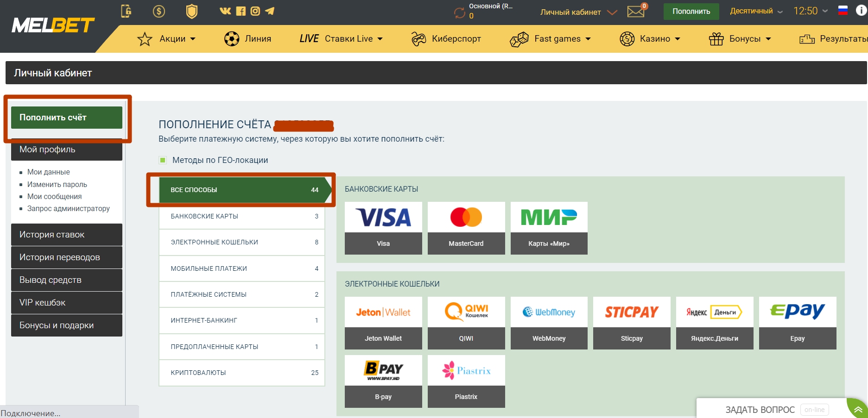This screenshot has width=868, height=418.
Task: Expand the Казино menu dropdown
Action: tap(650, 39)
